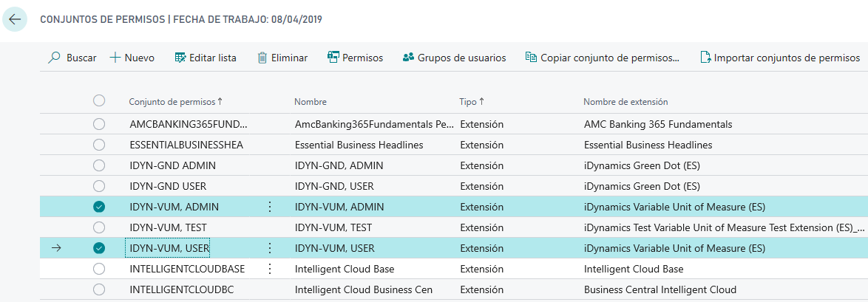Open row menu for IDYN-VUM, ADMIN

point(270,207)
